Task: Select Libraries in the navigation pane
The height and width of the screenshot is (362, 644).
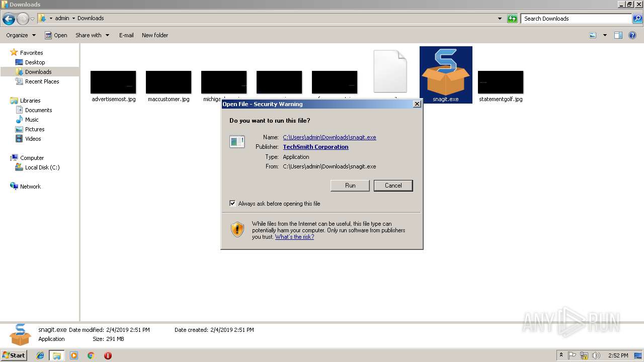Action: click(x=30, y=101)
